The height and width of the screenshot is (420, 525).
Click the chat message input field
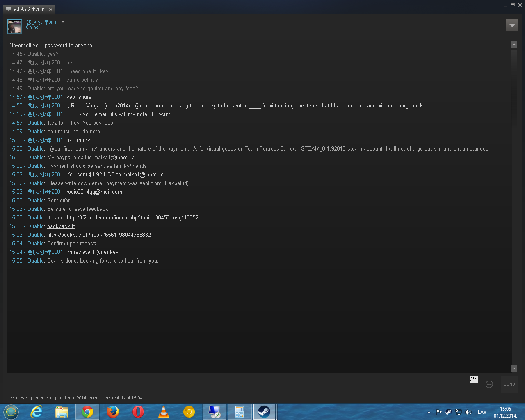[x=238, y=385]
